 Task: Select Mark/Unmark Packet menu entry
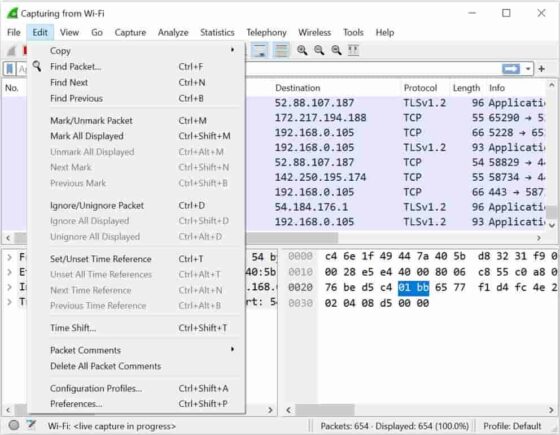pyautogui.click(x=136, y=121)
